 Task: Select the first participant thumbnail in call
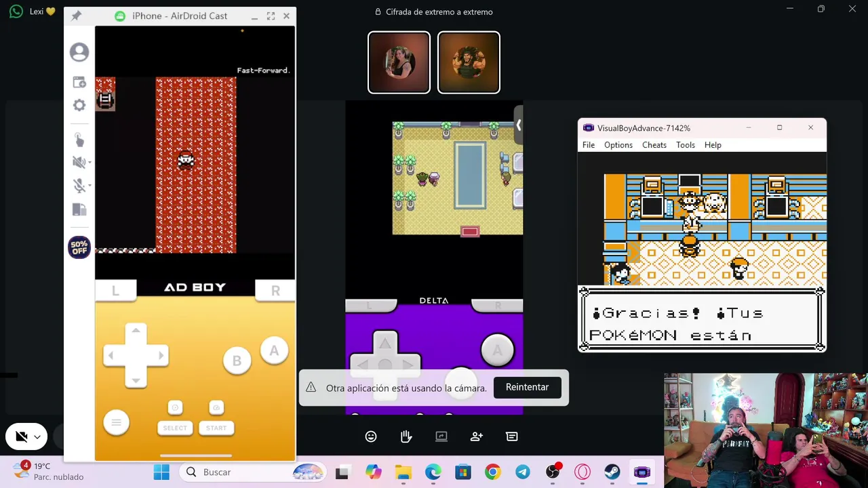pyautogui.click(x=399, y=62)
